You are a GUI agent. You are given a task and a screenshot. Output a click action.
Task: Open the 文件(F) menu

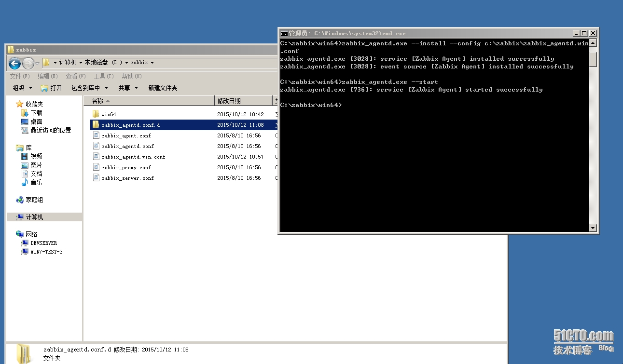(x=20, y=76)
